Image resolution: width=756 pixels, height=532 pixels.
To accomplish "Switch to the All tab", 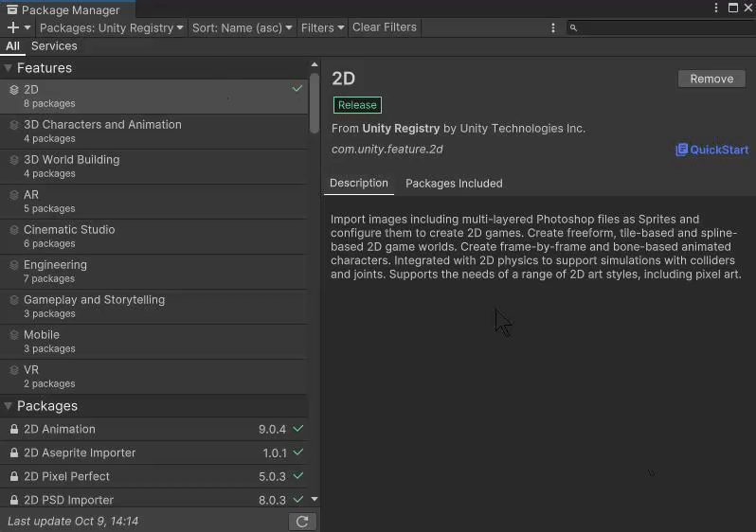I will point(12,46).
